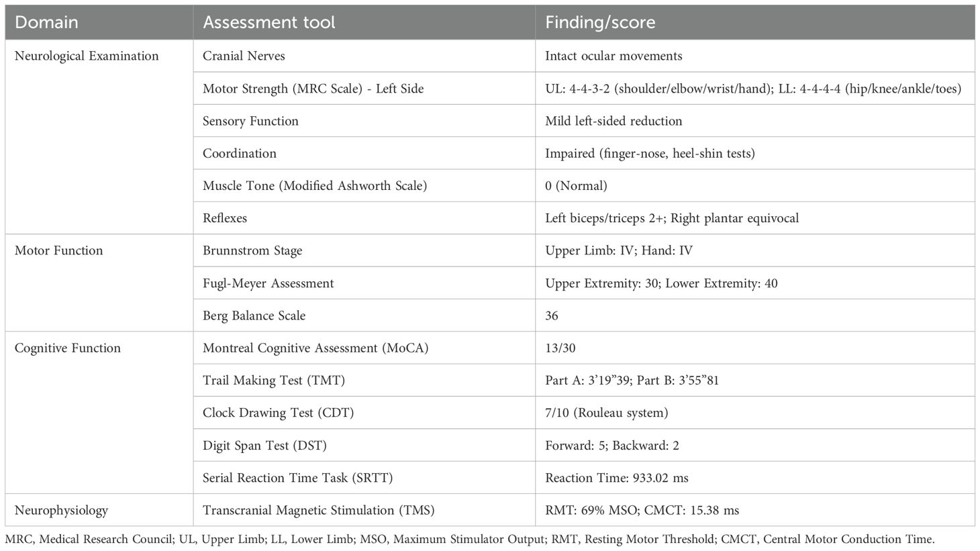Image resolution: width=980 pixels, height=551 pixels.
Task: Select the Brunnstrom Stage cell
Action: tap(252, 251)
